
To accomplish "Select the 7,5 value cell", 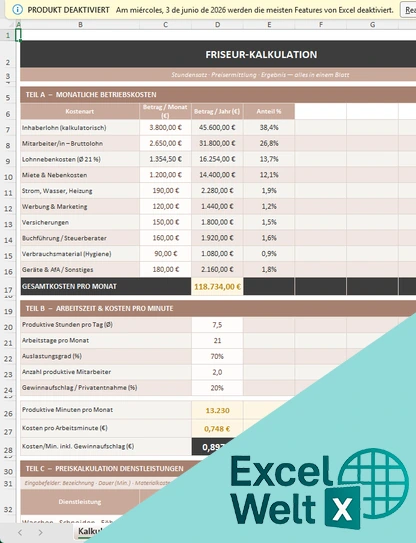I will tap(217, 325).
